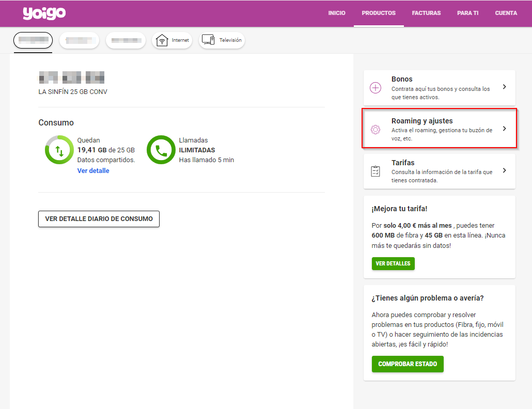Expand the Roaming y ajustes chevron
The width and height of the screenshot is (532, 409).
505,129
